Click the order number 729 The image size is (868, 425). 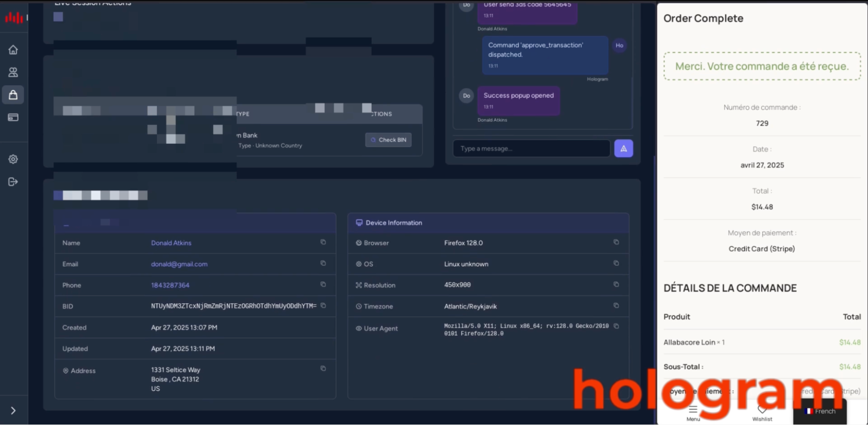762,123
